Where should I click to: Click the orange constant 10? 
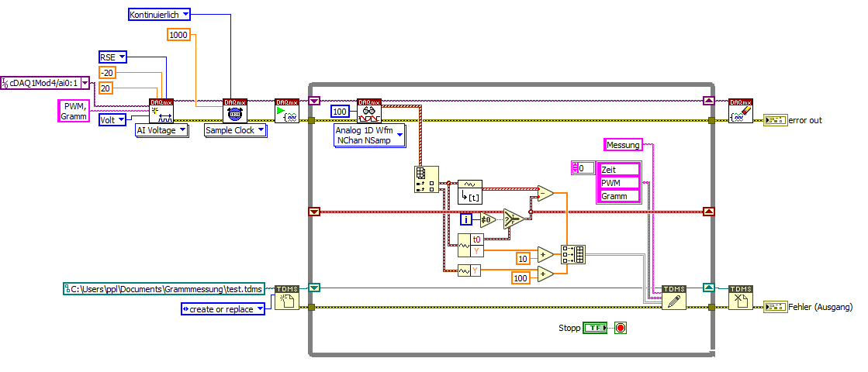pos(524,258)
